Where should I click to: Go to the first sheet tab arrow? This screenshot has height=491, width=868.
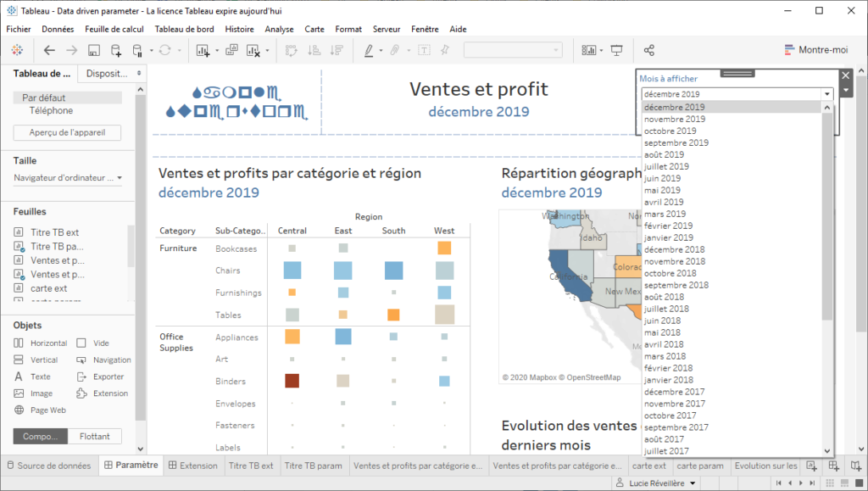click(x=778, y=483)
